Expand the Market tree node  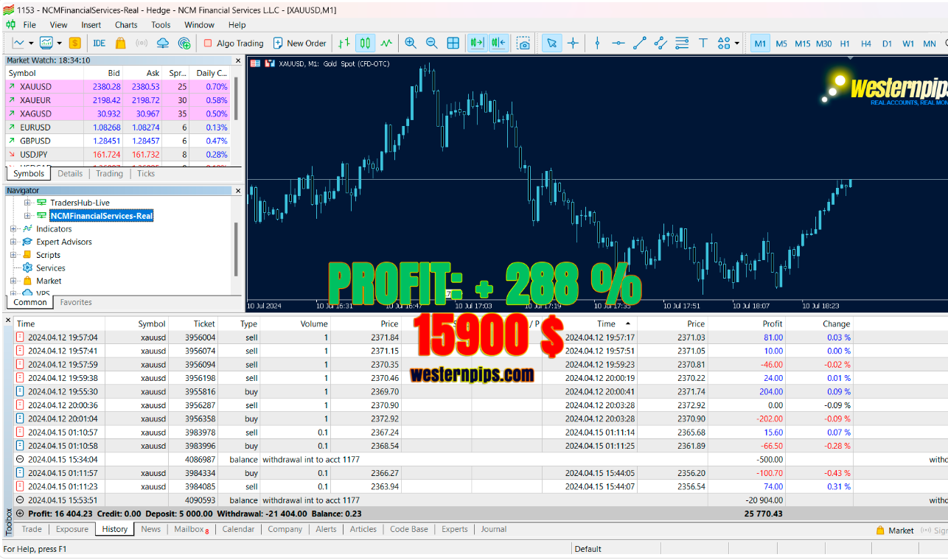coord(14,281)
